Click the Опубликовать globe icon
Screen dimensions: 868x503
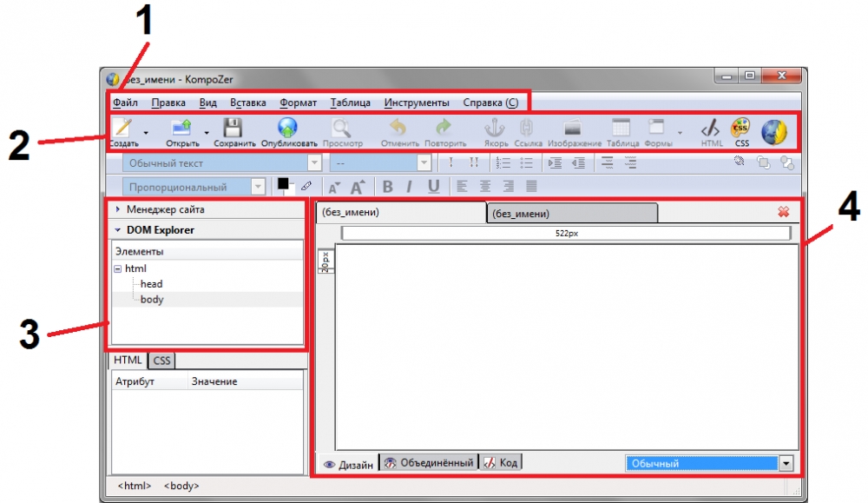click(x=288, y=128)
